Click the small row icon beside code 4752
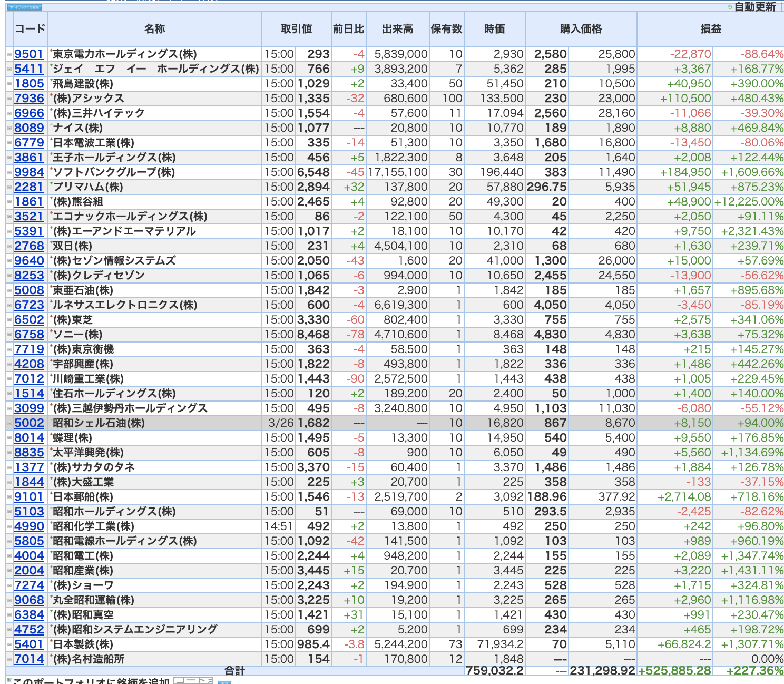 coord(9,630)
